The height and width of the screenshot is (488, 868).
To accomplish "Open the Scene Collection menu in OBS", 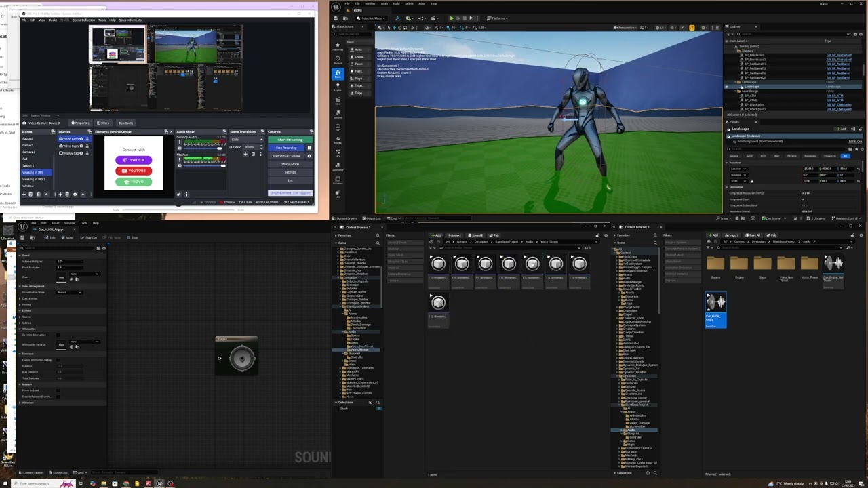I will [x=84, y=20].
